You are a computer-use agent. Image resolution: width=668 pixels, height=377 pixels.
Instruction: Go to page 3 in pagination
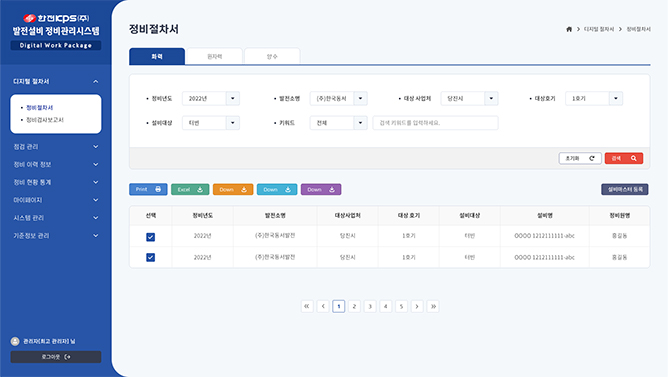click(x=370, y=306)
